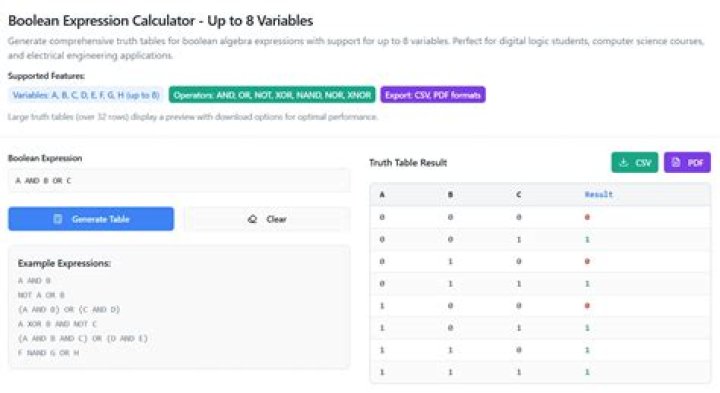Click the Result column header
The height and width of the screenshot is (393, 720).
[x=598, y=194]
